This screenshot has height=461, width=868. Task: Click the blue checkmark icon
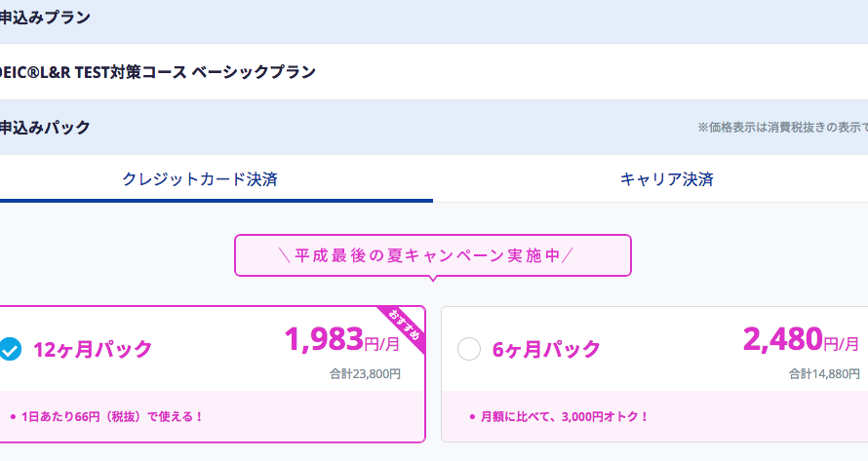(10, 349)
